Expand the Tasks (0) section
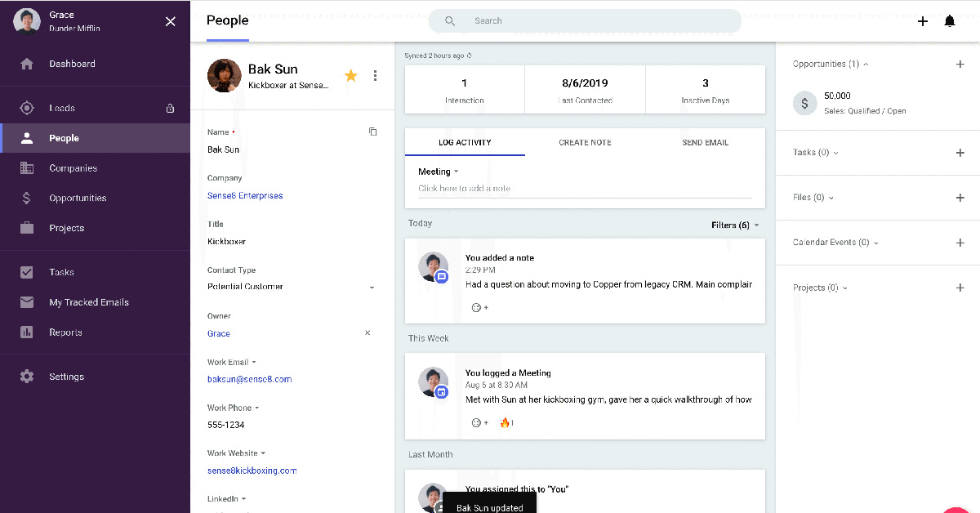The height and width of the screenshot is (513, 980). click(x=816, y=153)
